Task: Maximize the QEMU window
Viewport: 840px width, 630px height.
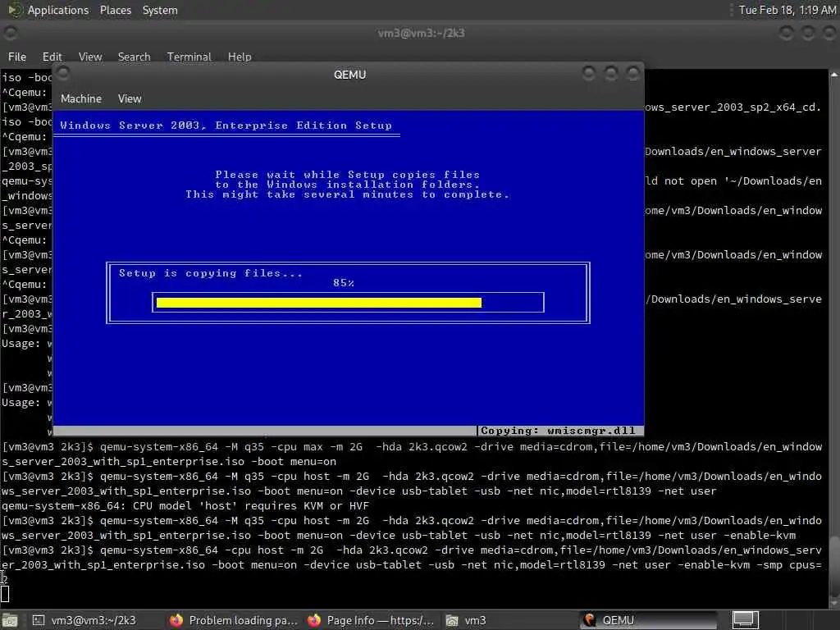Action: [610, 73]
